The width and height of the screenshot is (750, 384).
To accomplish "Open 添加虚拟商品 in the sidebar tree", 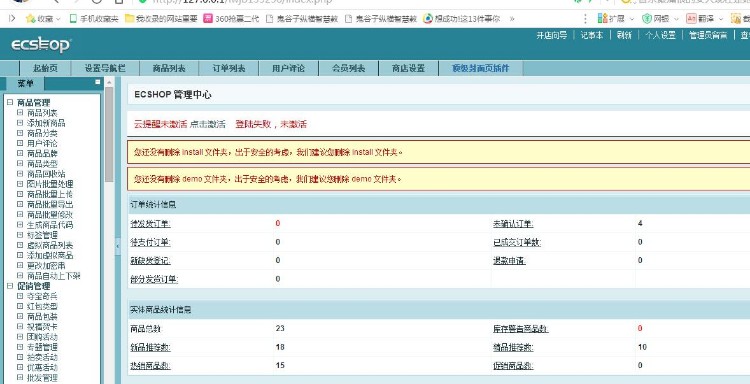I will pyautogui.click(x=50, y=255).
